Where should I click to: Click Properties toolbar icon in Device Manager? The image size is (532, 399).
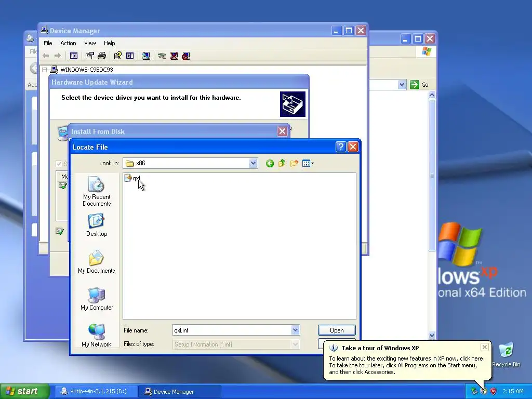[89, 56]
